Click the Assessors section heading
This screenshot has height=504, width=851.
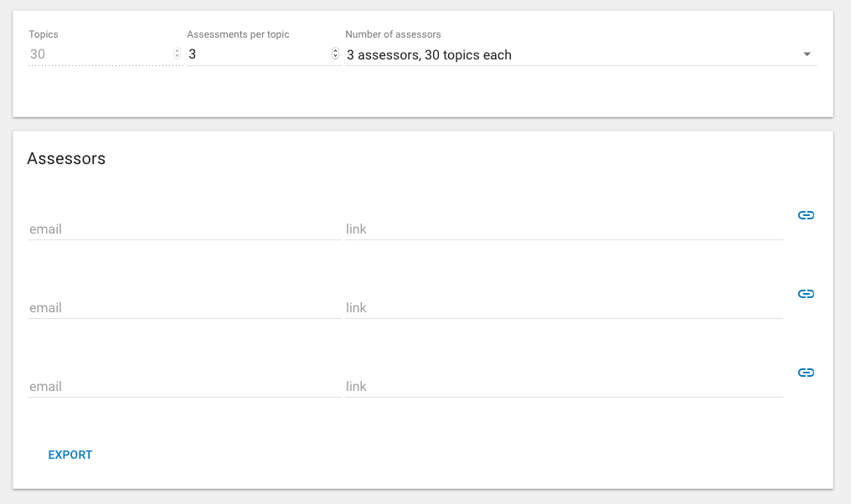pyautogui.click(x=66, y=158)
